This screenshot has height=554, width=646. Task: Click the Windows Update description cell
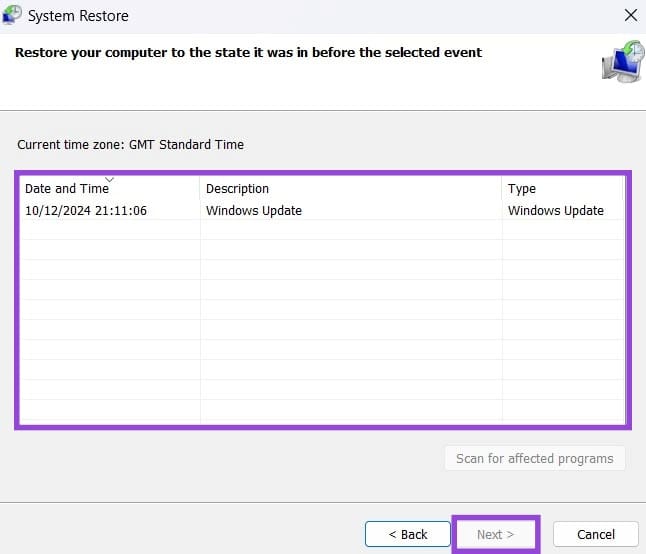[x=254, y=210]
